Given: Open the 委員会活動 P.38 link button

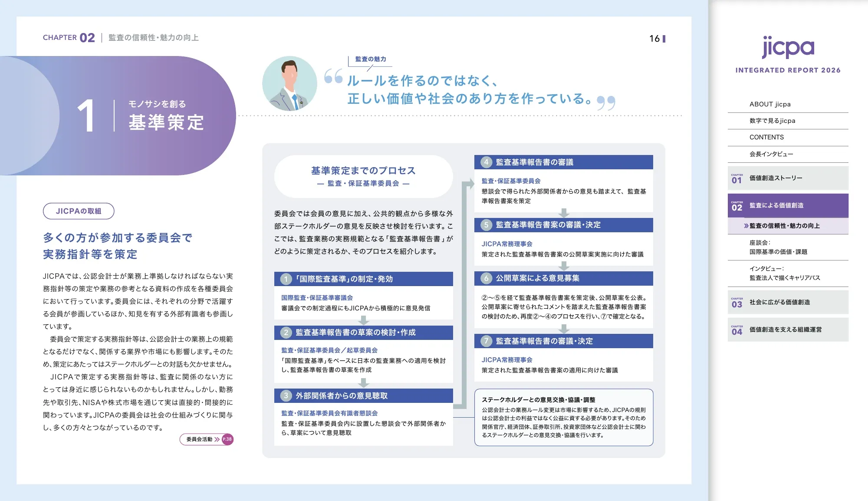Looking at the screenshot, I should pos(207,439).
